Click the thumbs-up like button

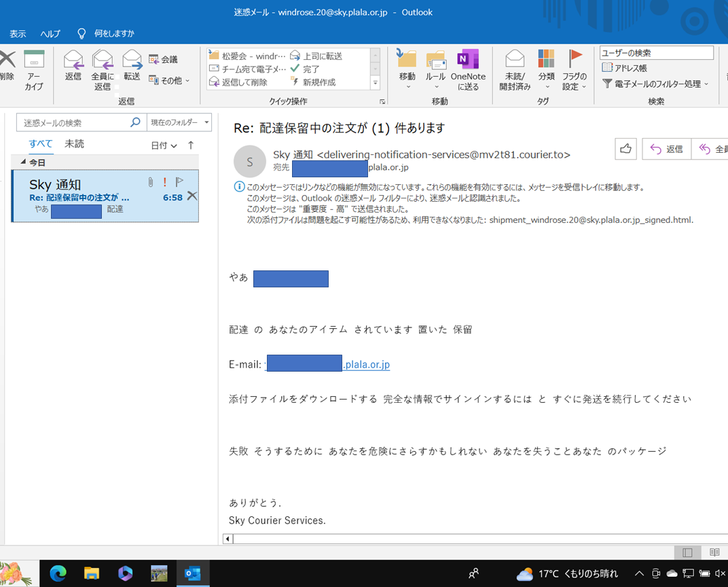click(625, 149)
